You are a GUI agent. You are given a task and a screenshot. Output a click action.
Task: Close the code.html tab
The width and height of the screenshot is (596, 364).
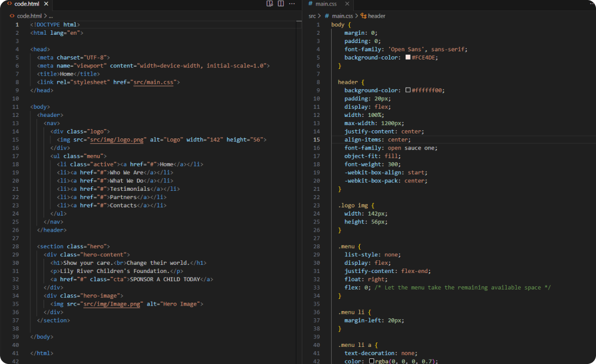47,4
